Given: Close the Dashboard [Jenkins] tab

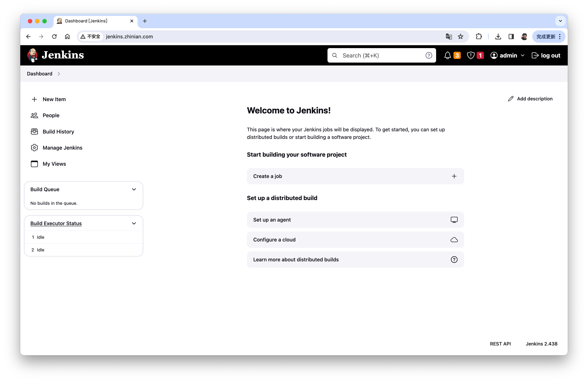Looking at the screenshot, I should (x=132, y=21).
